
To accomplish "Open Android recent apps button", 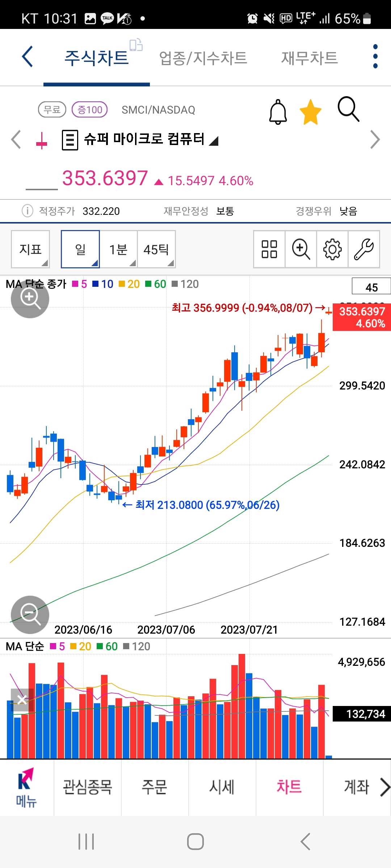I will tap(87, 842).
